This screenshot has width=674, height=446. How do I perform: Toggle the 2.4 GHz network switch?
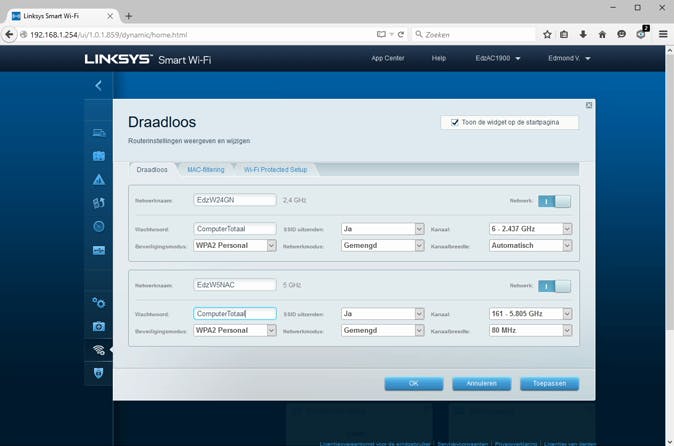(x=554, y=200)
